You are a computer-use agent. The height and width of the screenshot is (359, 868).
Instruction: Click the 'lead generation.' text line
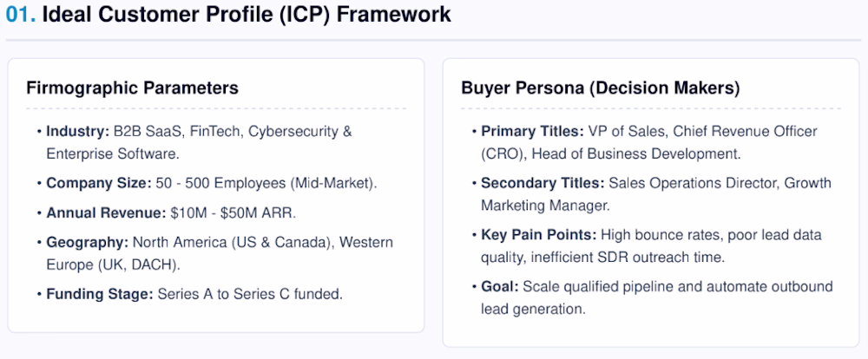click(x=533, y=309)
